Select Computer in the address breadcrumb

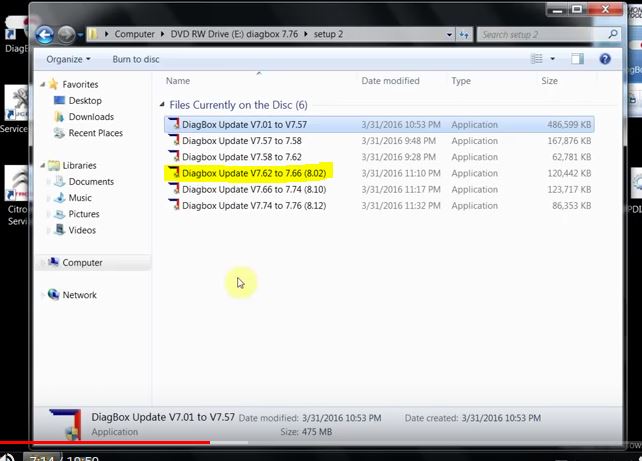[x=134, y=34]
